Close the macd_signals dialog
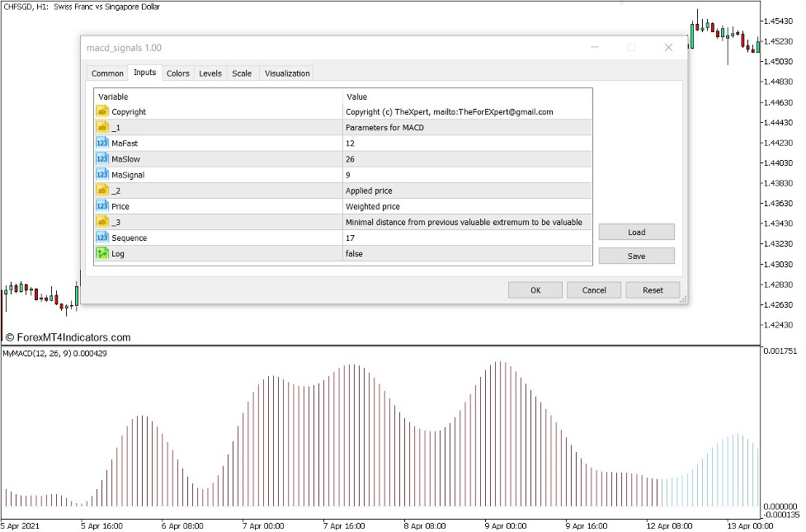Viewport: 806px width, 532px height. [x=668, y=48]
